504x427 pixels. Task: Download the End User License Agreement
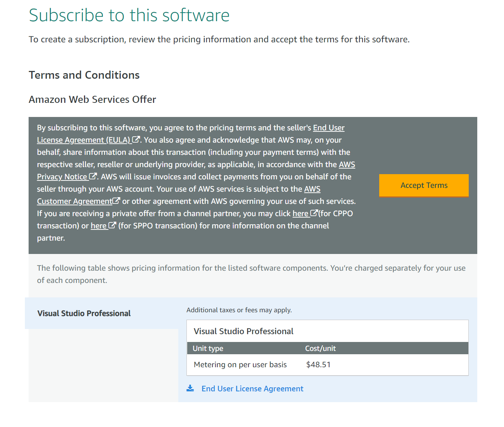252,388
